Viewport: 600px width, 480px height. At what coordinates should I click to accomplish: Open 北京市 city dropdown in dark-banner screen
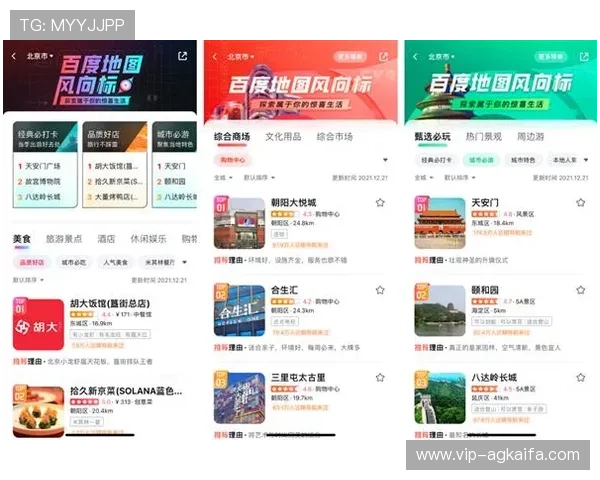39,56
